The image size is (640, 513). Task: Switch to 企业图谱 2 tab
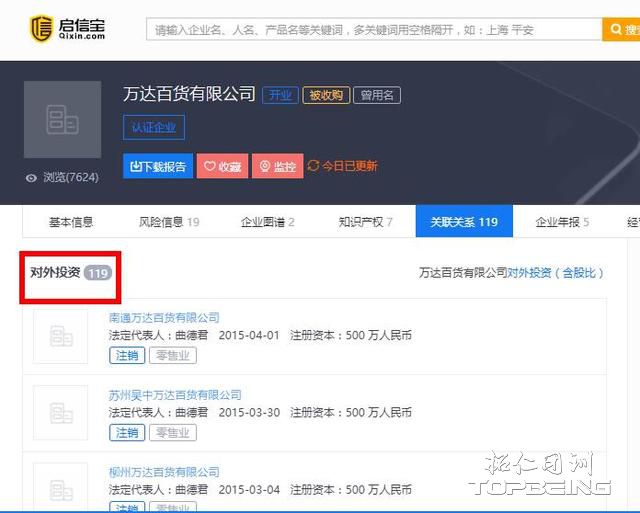tap(267, 222)
